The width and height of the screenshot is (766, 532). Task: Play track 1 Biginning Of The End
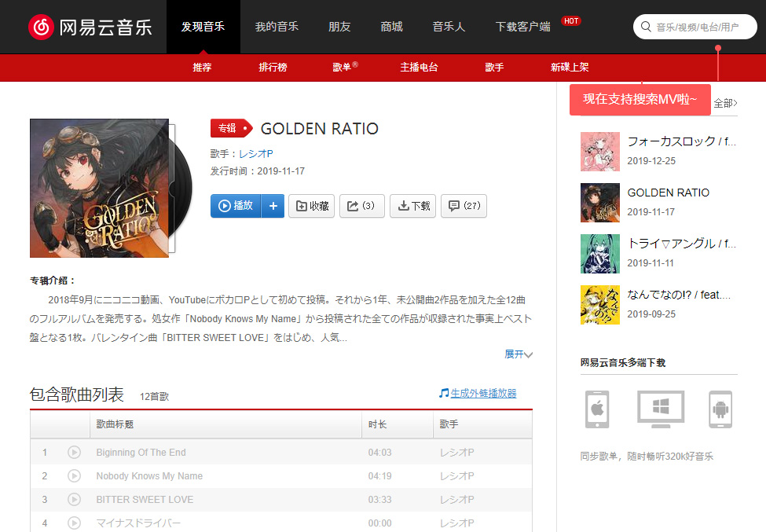[74, 453]
